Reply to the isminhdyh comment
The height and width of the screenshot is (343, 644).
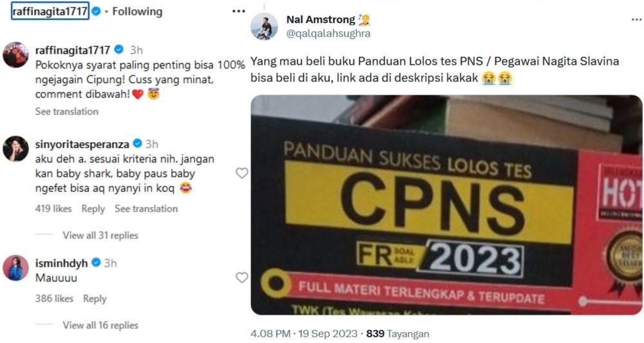[95, 299]
